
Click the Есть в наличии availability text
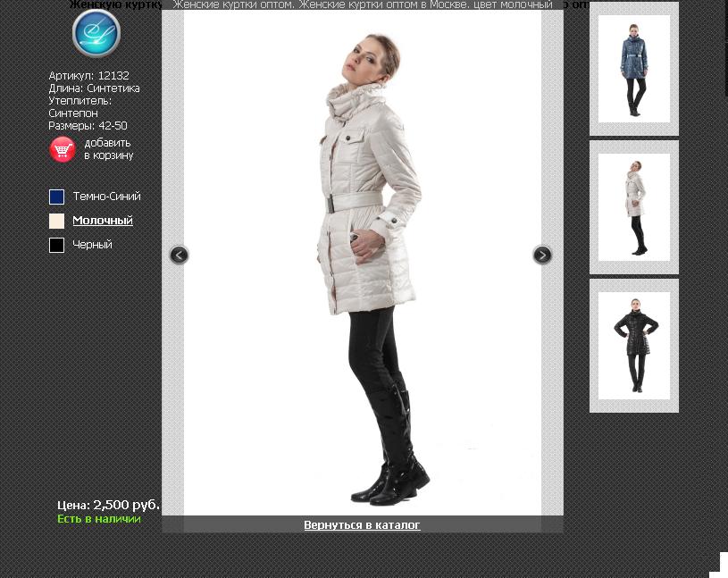pyautogui.click(x=99, y=519)
